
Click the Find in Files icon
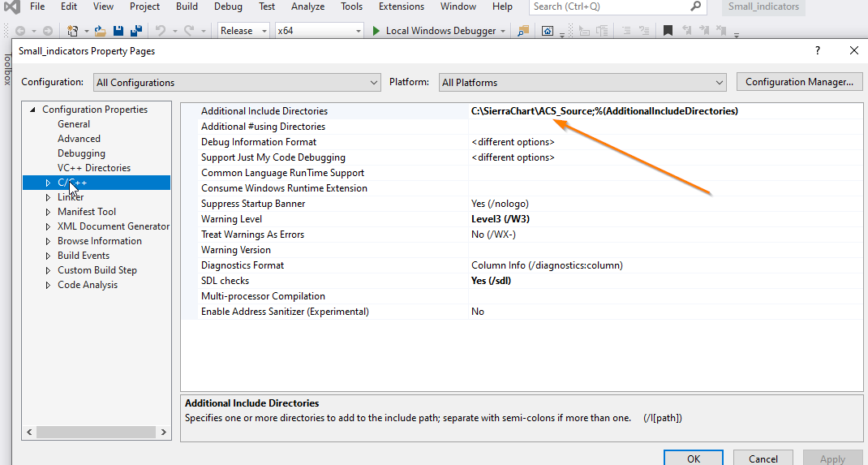click(523, 31)
